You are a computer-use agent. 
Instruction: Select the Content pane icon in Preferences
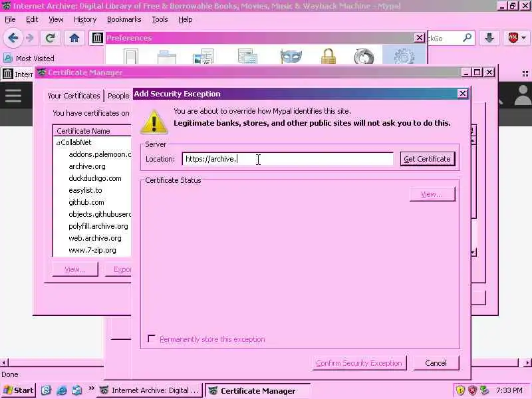pos(203,57)
